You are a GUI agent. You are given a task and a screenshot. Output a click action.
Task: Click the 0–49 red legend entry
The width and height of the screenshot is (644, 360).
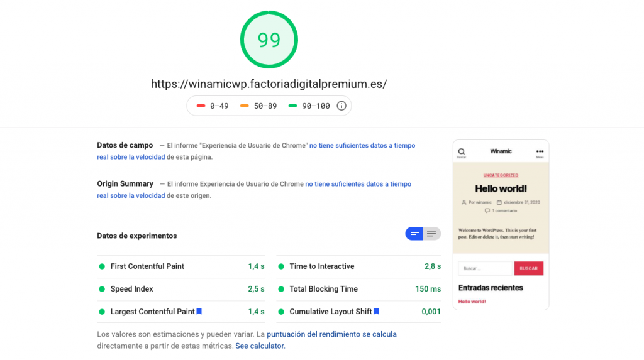tap(213, 106)
